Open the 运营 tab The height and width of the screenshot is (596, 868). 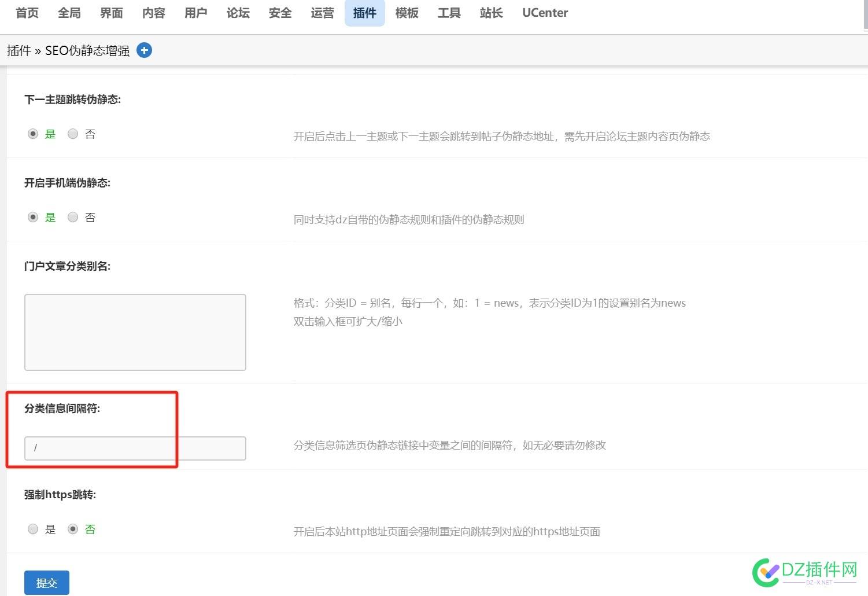[323, 13]
